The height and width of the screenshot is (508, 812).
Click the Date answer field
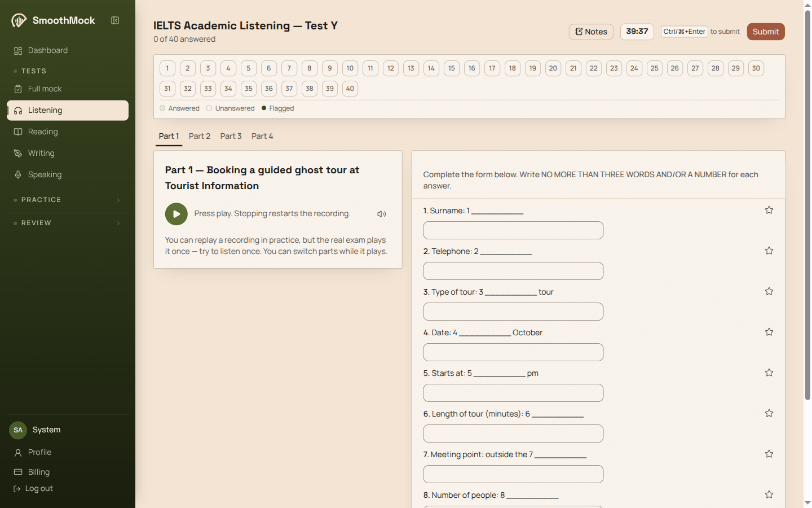(513, 352)
